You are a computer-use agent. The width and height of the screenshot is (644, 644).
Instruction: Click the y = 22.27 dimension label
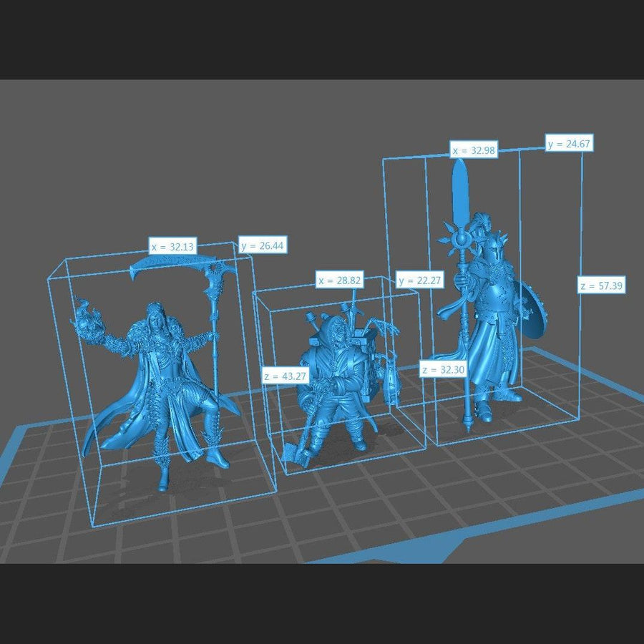pyautogui.click(x=419, y=280)
